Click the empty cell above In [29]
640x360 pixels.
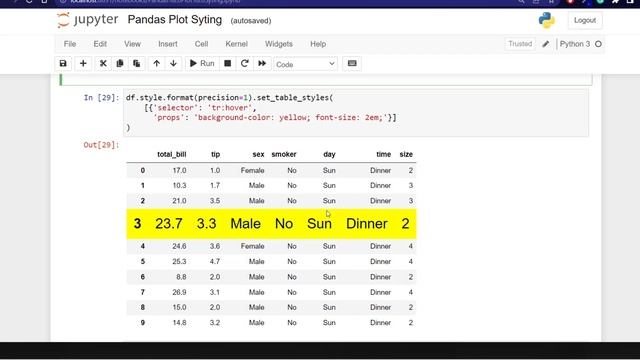[x=326, y=80]
